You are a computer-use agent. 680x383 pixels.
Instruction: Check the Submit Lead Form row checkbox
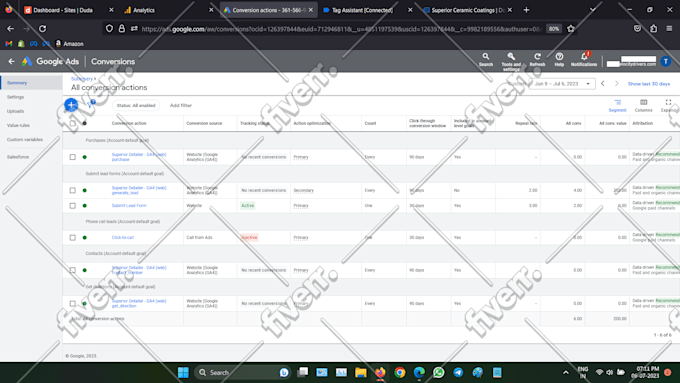coord(73,206)
